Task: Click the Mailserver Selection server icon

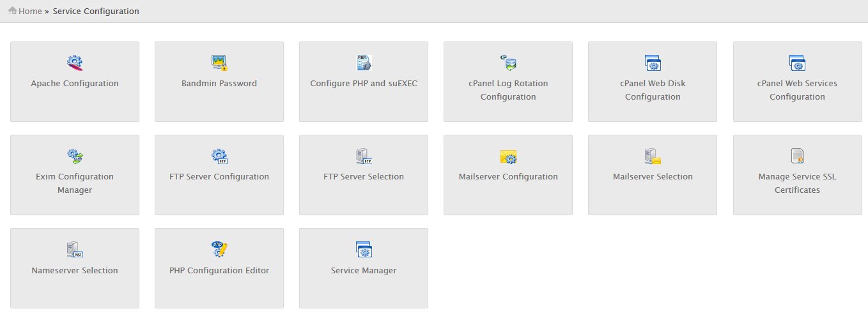Action: (x=653, y=156)
